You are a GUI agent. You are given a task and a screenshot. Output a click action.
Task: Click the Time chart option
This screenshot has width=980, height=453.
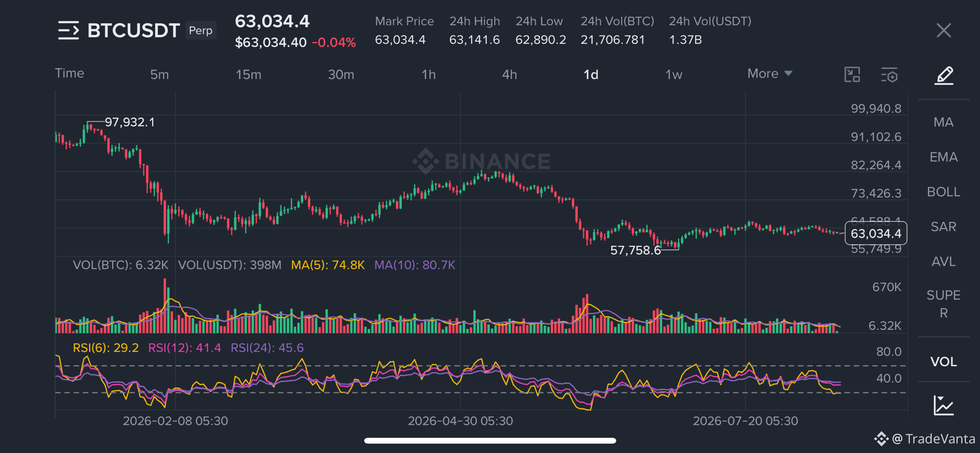point(69,73)
